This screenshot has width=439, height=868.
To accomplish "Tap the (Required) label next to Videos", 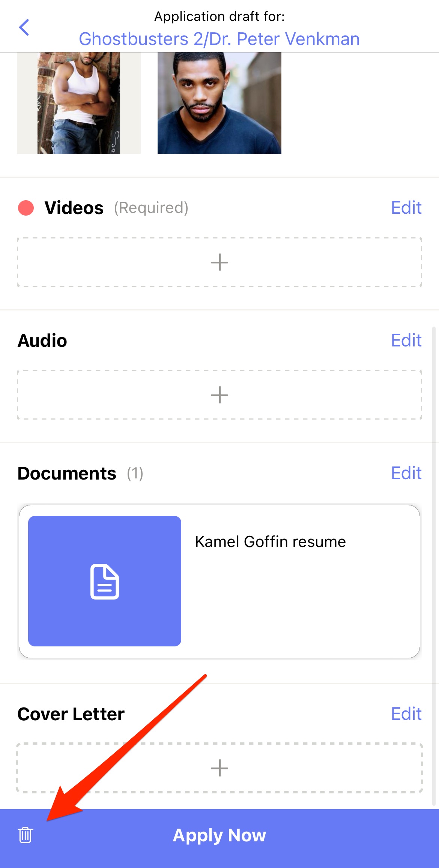I will [151, 208].
